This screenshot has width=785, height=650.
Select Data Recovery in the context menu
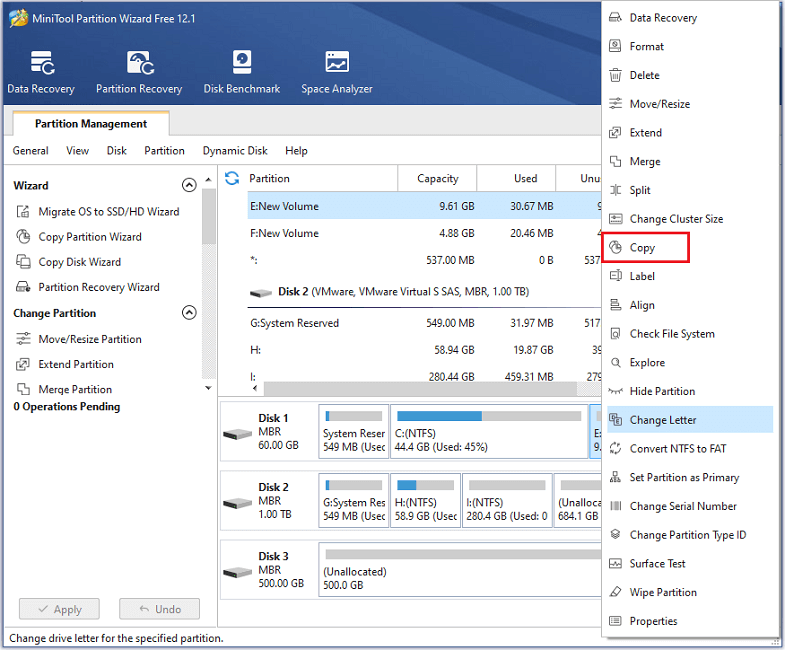point(690,18)
